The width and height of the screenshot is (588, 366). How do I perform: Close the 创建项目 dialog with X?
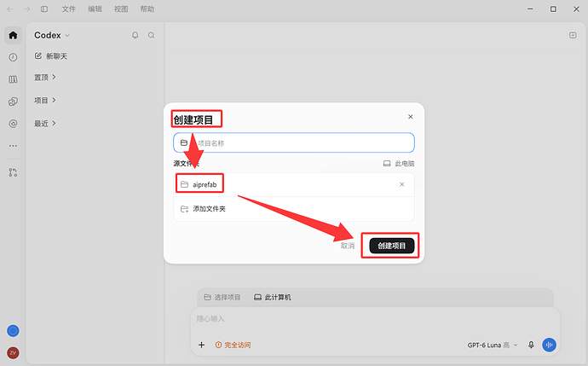pyautogui.click(x=410, y=117)
